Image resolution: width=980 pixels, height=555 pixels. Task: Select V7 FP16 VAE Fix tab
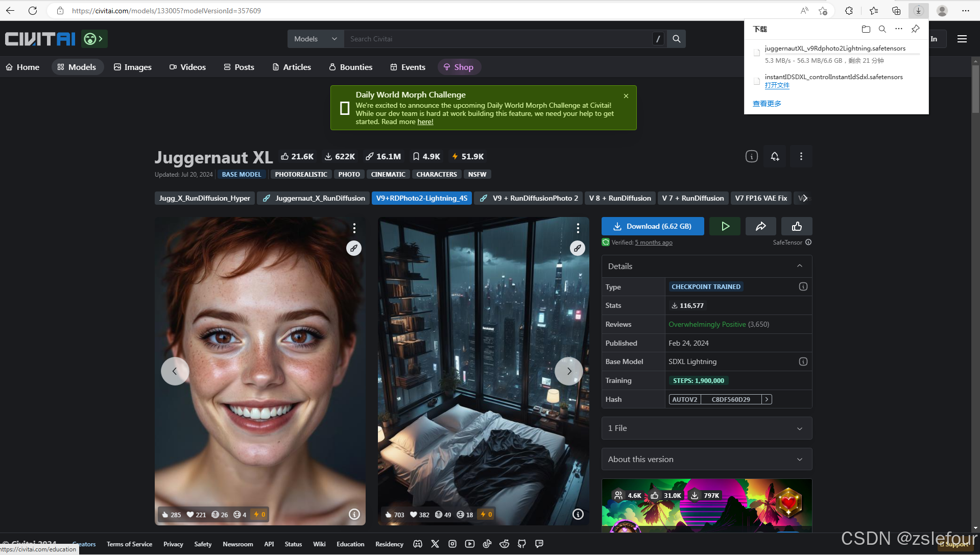click(x=761, y=198)
